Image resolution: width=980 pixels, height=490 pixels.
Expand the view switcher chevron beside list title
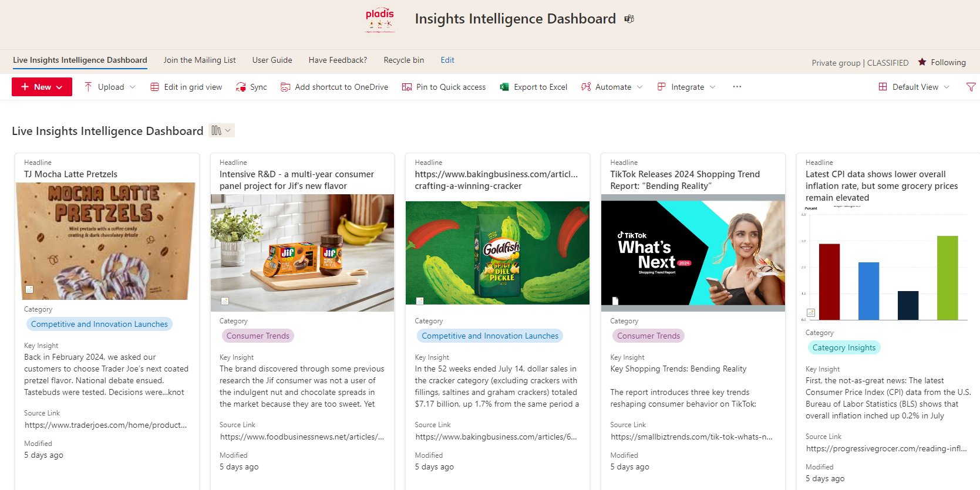click(228, 130)
